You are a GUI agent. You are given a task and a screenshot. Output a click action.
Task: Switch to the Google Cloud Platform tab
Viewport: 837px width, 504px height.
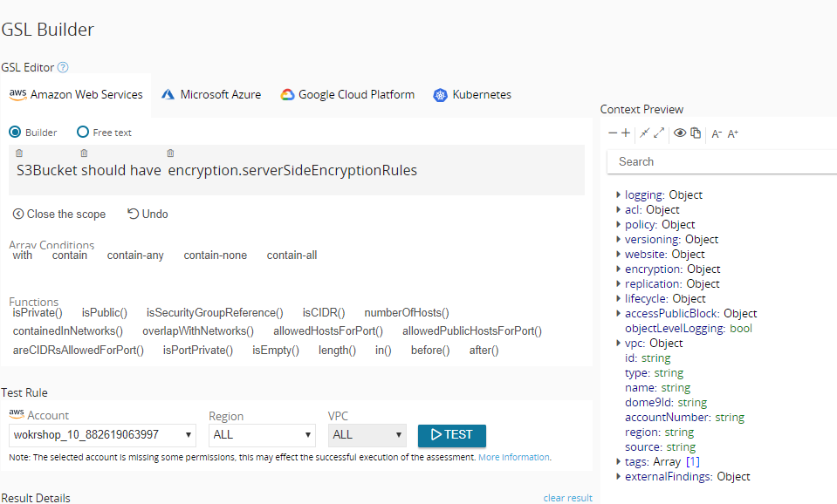pos(347,95)
